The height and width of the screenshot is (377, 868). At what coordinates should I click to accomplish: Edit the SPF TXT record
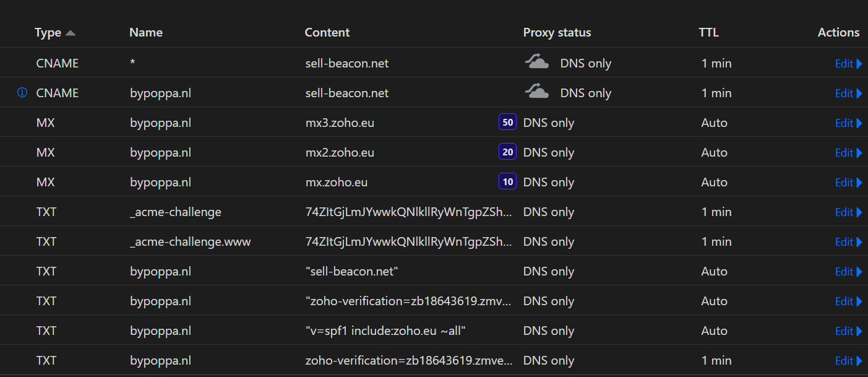tap(848, 331)
